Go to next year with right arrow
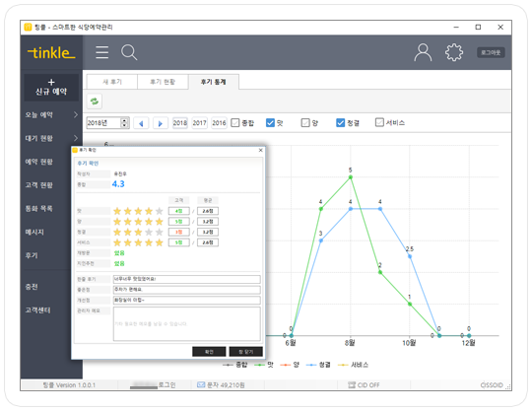Viewport: 532px width, 411px height. click(161, 123)
